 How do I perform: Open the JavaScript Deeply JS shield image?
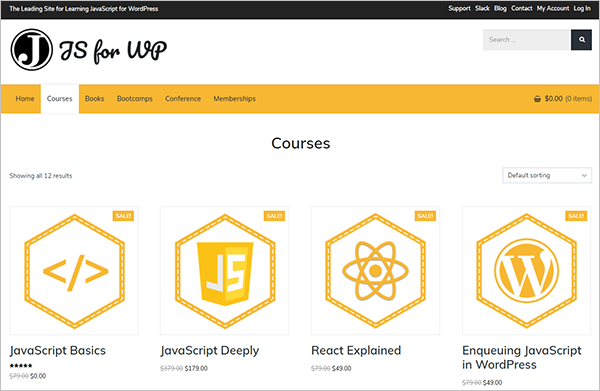(x=225, y=271)
